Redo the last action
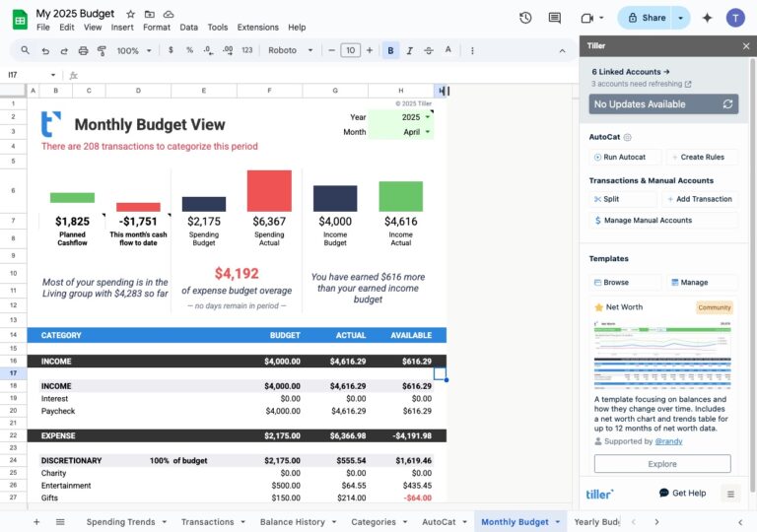The height and width of the screenshot is (532, 757). [x=64, y=50]
